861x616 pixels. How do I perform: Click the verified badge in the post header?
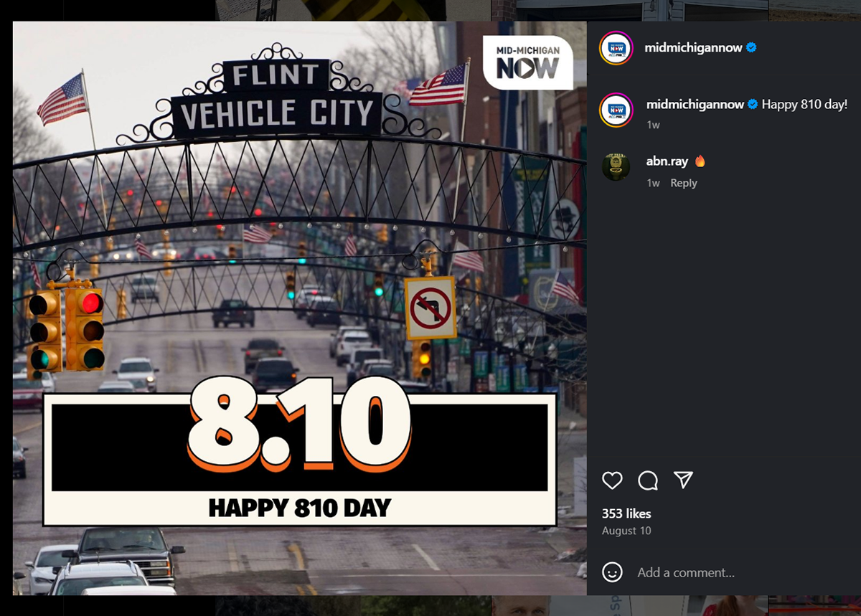point(751,48)
